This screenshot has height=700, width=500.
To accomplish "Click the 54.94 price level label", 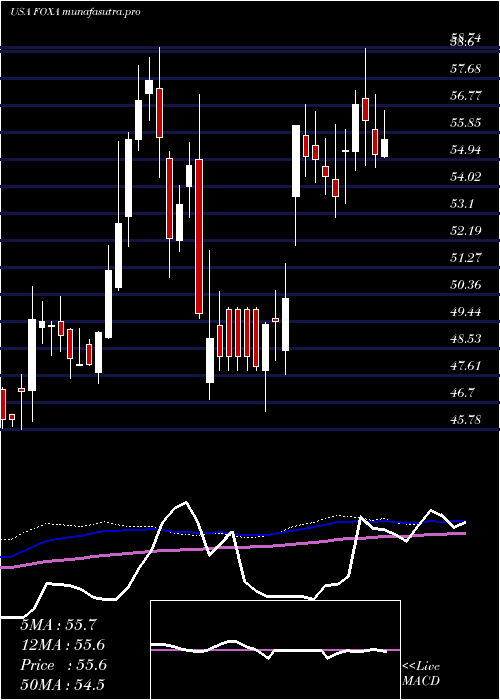I will 466,150.
